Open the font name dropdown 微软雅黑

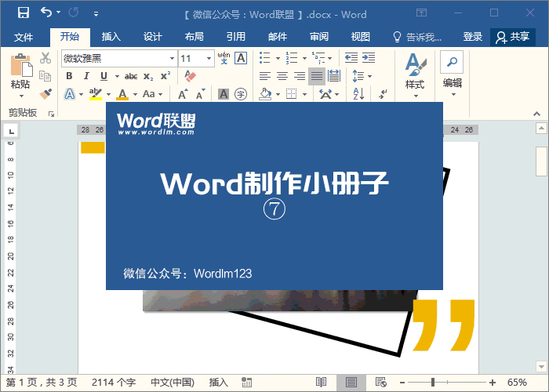coord(172,59)
